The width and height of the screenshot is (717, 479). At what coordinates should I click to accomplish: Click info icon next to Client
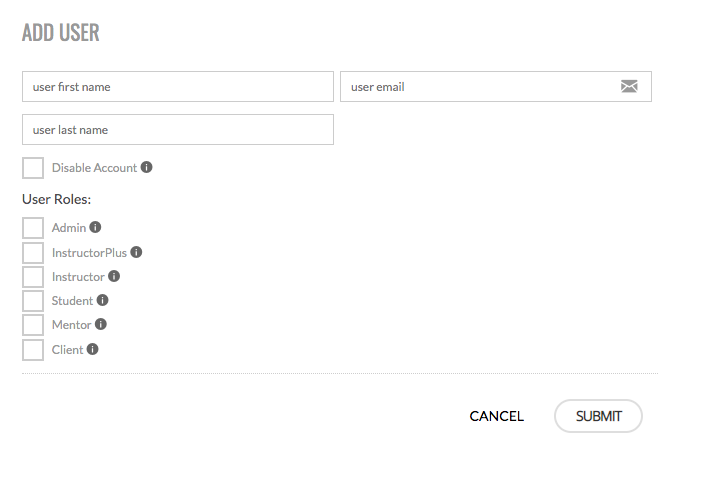(x=93, y=350)
